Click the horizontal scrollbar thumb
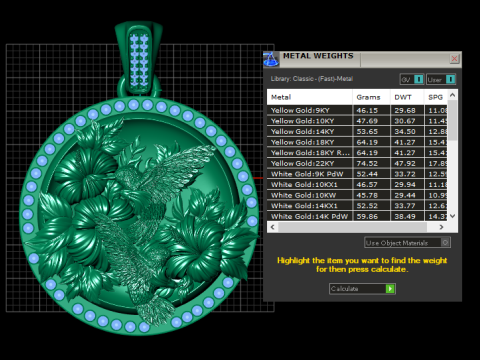The height and width of the screenshot is (360, 480). click(353, 227)
